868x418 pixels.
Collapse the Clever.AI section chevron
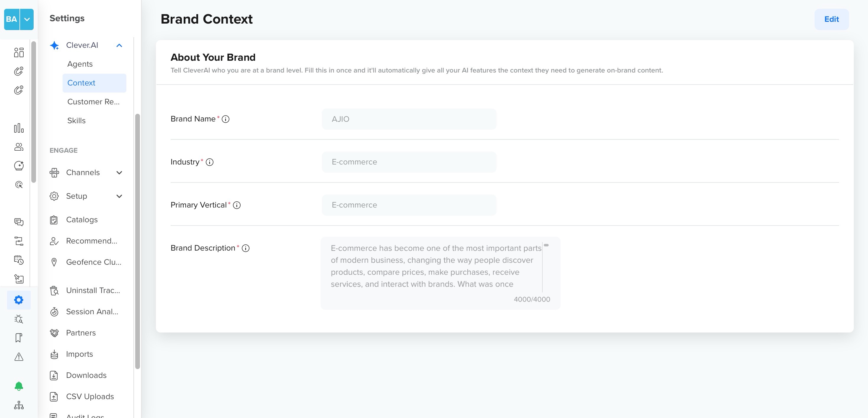pos(119,45)
